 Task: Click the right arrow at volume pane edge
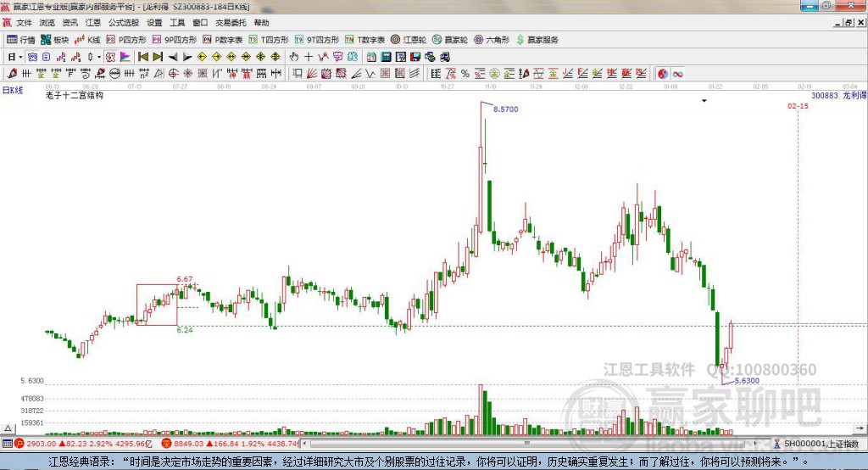coord(860,428)
